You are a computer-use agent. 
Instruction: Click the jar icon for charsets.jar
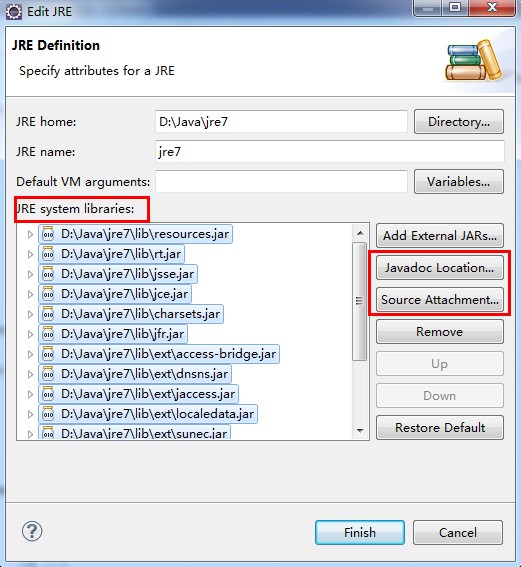pyautogui.click(x=48, y=314)
